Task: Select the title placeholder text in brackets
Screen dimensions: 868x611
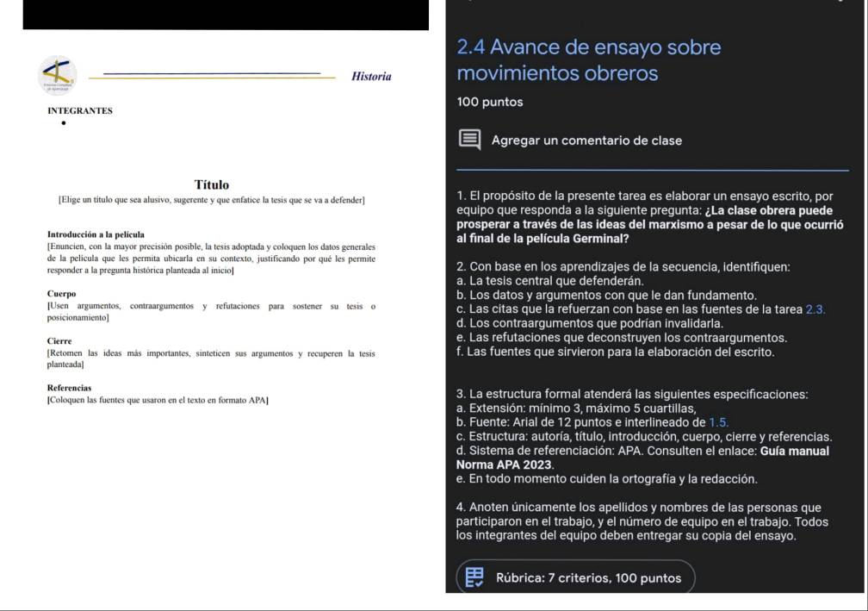Action: point(211,201)
